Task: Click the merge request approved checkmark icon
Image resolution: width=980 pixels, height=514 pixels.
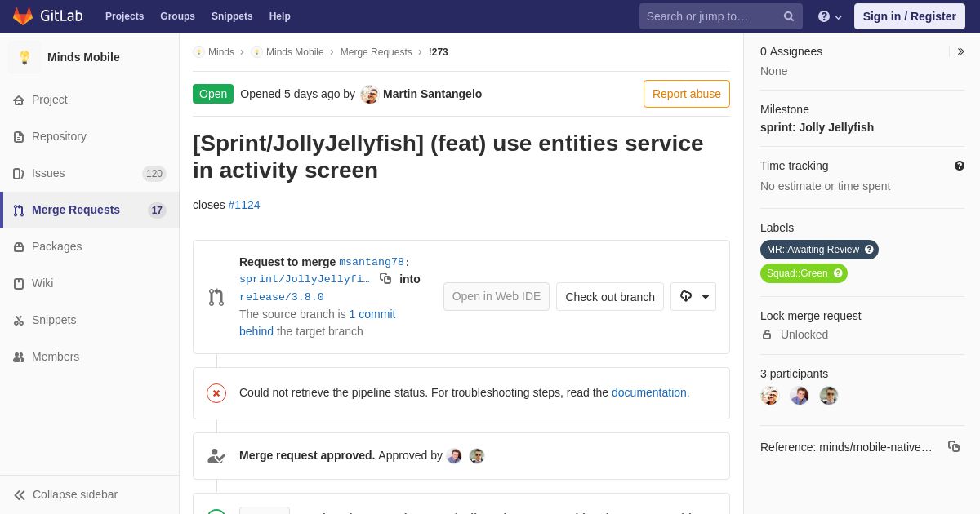Action: [x=216, y=456]
